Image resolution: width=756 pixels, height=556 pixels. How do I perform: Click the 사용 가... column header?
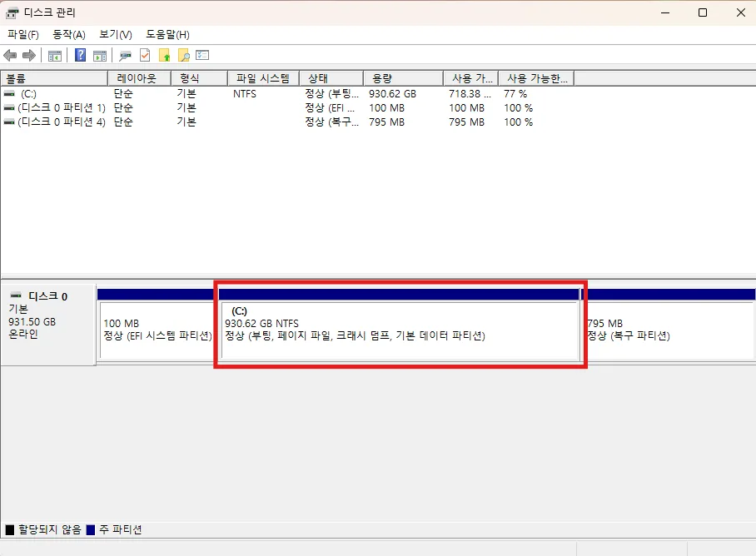pyautogui.click(x=470, y=78)
